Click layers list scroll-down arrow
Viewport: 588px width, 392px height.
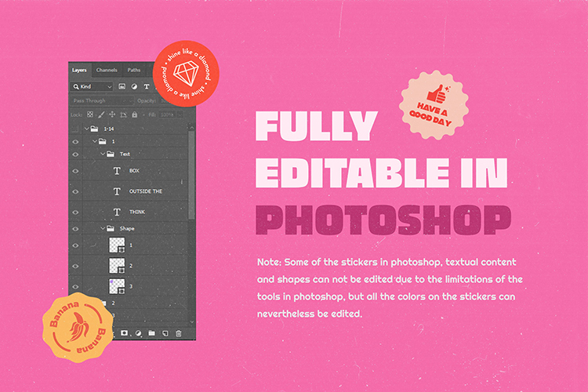[x=191, y=322]
